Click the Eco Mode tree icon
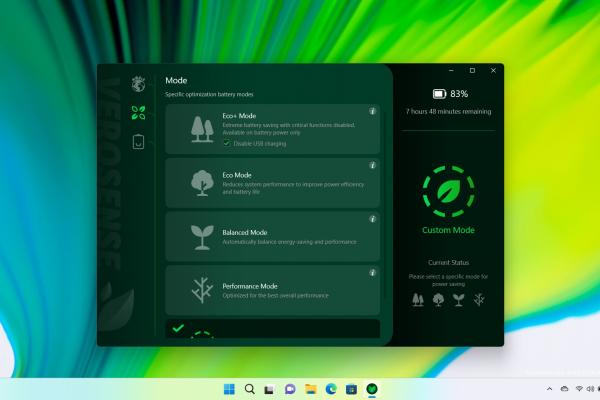This screenshot has height=400, width=600. pos(202,183)
